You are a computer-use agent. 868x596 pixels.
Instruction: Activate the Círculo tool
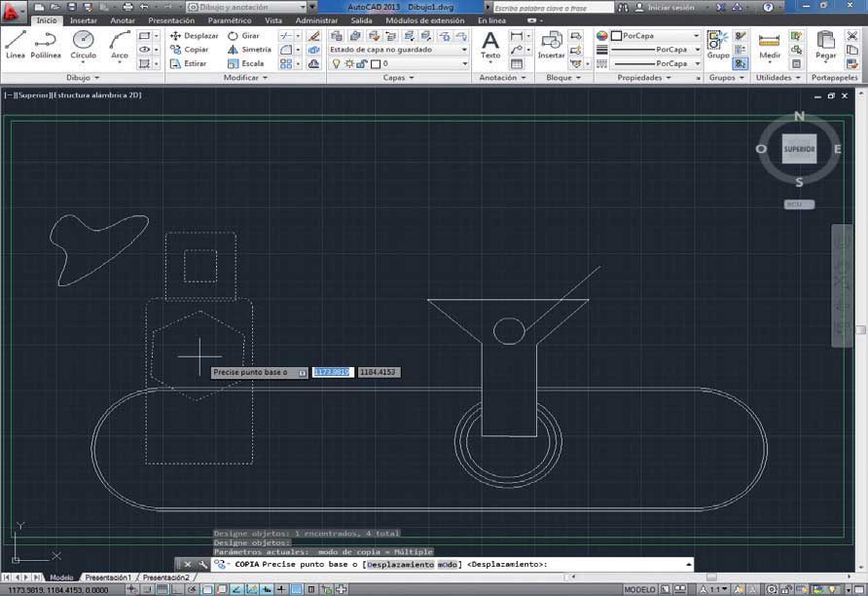coord(83,45)
